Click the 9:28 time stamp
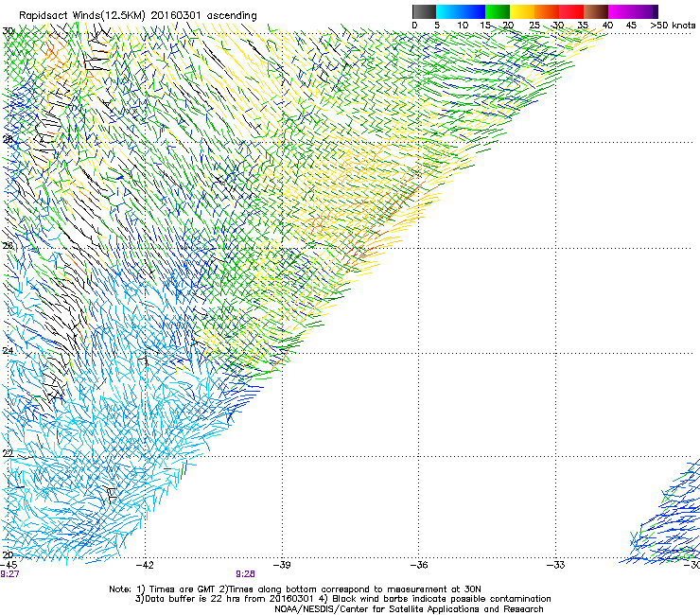Image resolution: width=700 pixels, height=615 pixels. click(246, 574)
